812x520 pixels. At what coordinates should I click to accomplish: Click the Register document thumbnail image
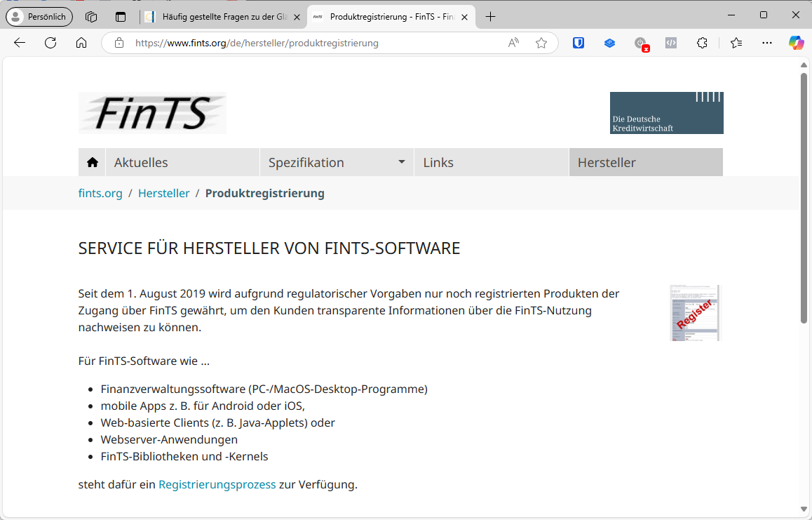pos(694,312)
